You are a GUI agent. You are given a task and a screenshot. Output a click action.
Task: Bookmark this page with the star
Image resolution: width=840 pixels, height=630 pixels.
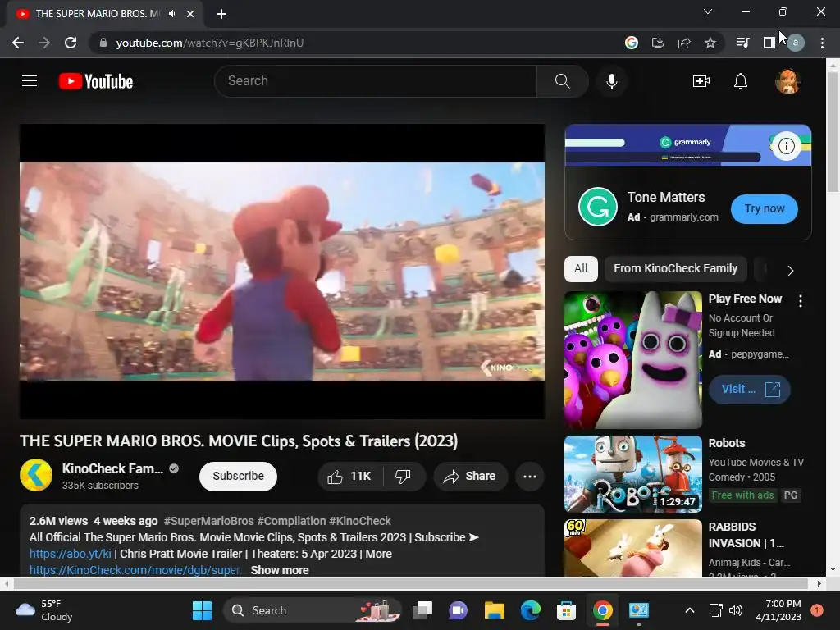click(710, 43)
